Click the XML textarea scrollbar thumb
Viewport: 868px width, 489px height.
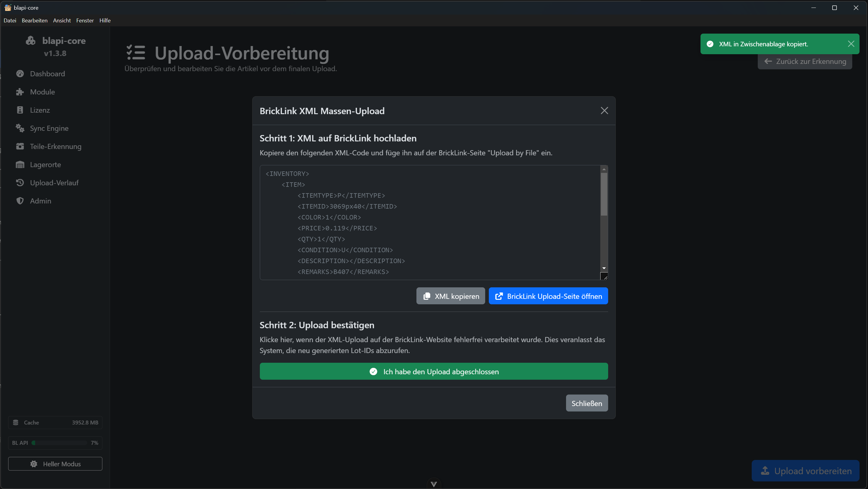604,194
